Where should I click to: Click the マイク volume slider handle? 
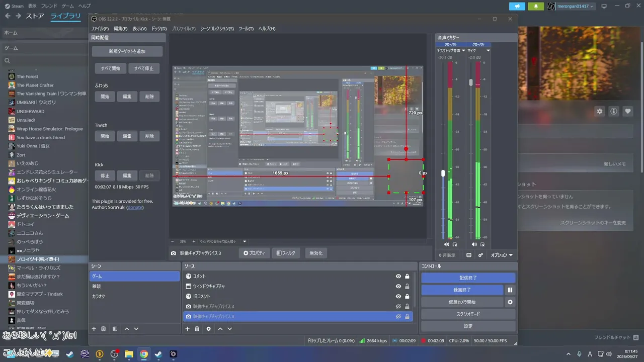coord(471,82)
